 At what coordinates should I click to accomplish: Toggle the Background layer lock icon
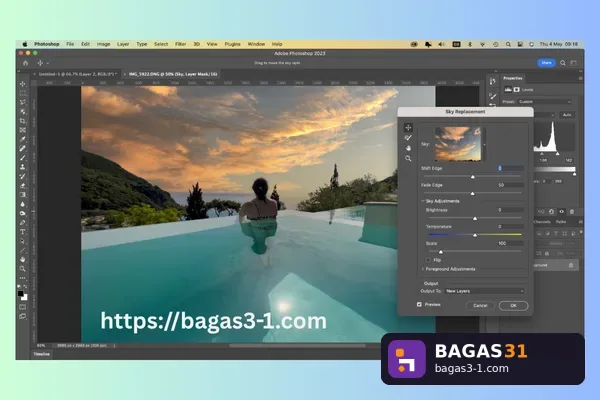click(571, 265)
